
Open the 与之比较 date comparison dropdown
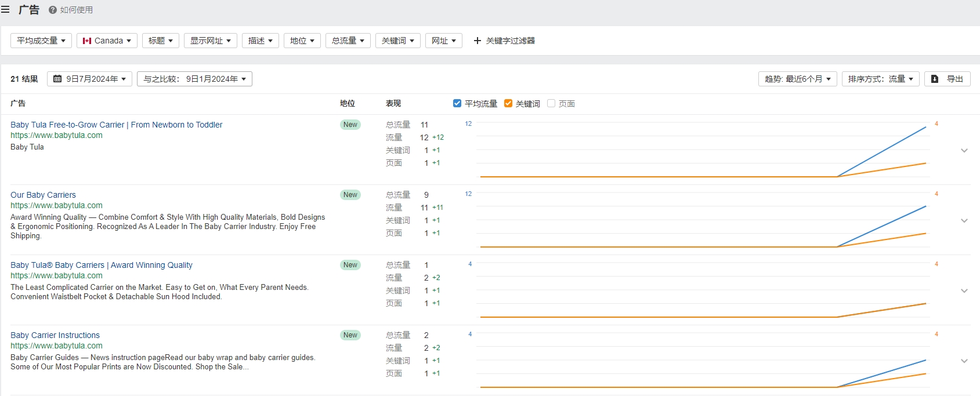(x=194, y=79)
